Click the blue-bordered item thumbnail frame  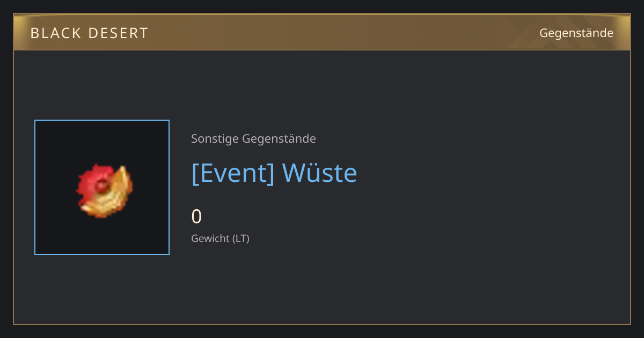(x=102, y=187)
